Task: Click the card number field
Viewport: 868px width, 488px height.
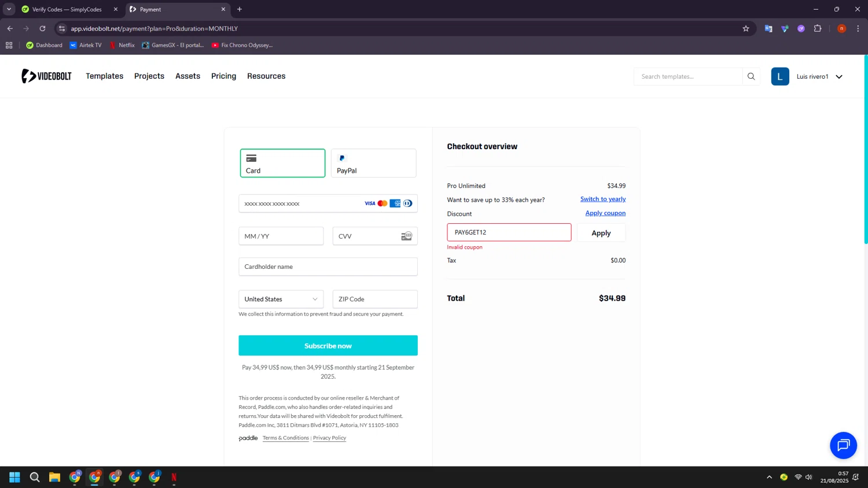Action: (328, 204)
